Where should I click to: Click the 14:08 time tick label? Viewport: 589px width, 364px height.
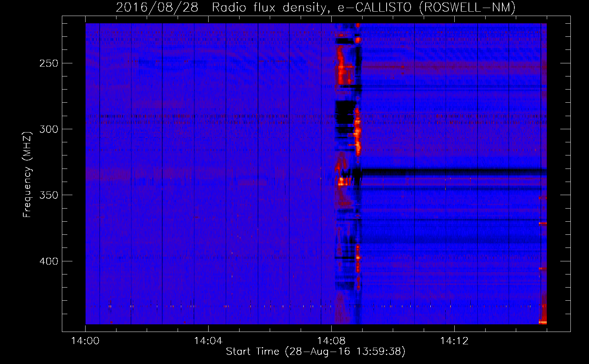click(331, 341)
